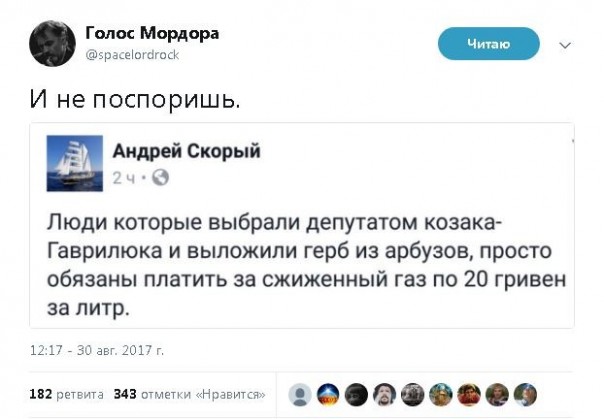Viewport: 604px width, 419px height.
Task: Open Андрей Скорый author name
Action: 186,151
